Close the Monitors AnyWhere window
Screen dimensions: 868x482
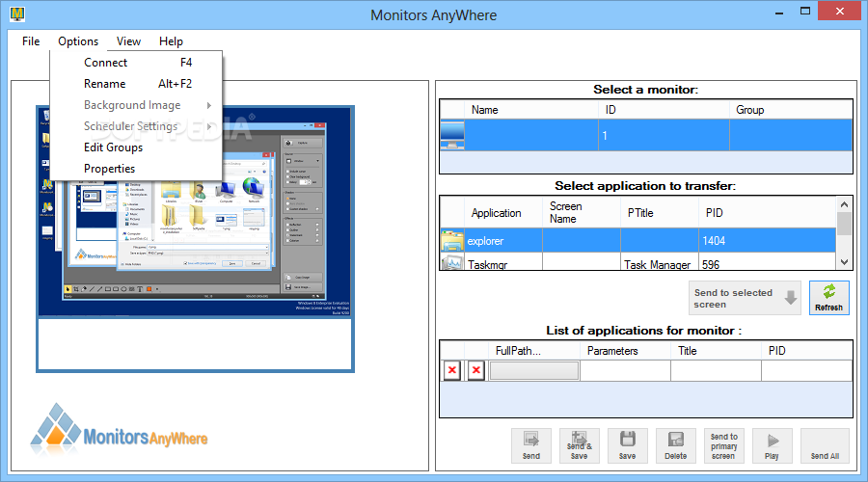tap(839, 11)
